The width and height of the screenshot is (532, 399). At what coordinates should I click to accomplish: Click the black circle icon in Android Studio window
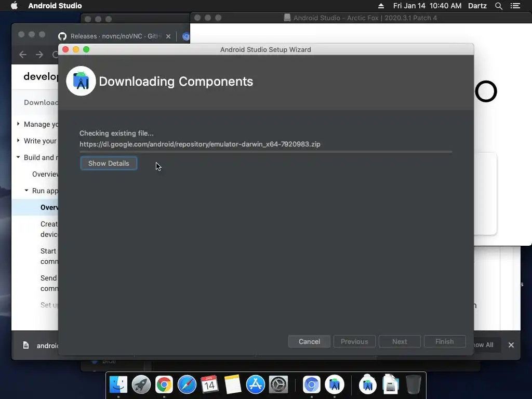click(486, 91)
